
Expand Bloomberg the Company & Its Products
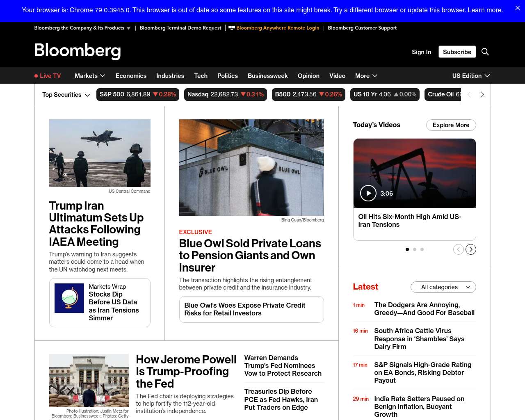point(82,28)
